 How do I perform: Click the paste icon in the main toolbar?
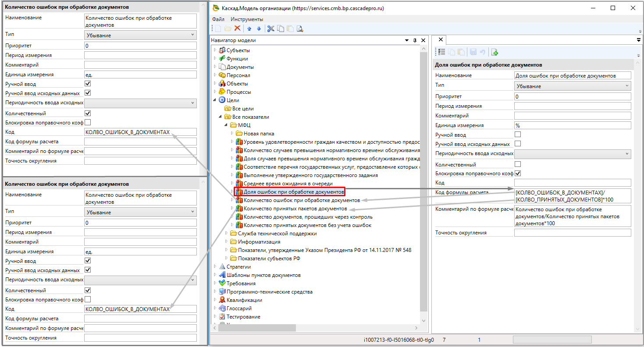[x=290, y=28]
